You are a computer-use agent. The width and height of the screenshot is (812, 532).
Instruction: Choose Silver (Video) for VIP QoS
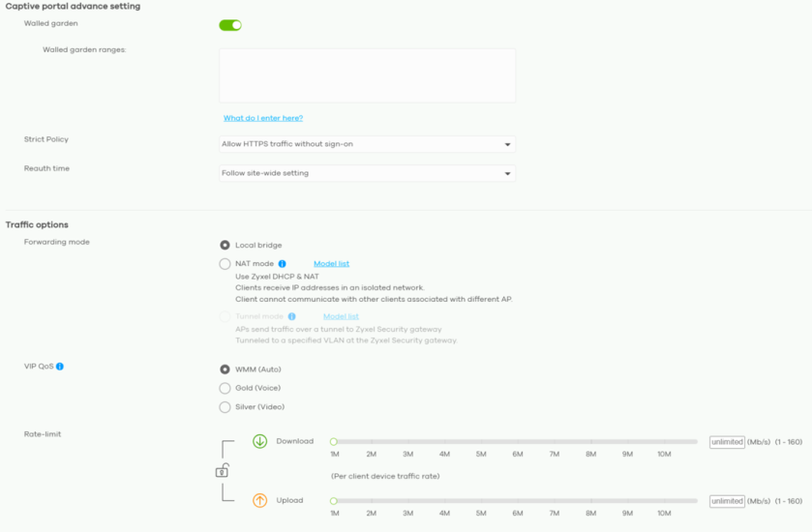coord(225,407)
